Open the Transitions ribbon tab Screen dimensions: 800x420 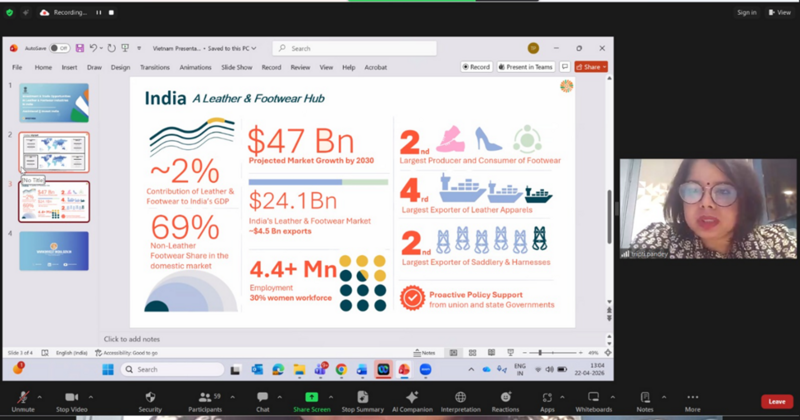coord(155,67)
